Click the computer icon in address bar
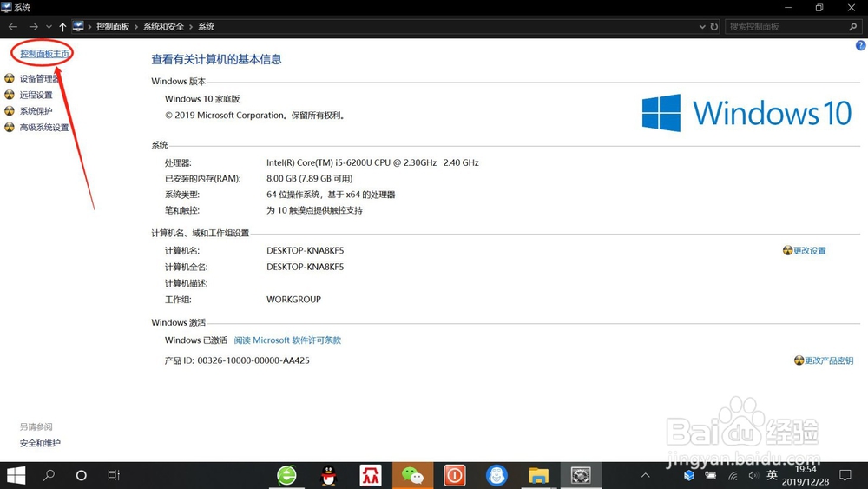868x489 pixels. tap(78, 26)
